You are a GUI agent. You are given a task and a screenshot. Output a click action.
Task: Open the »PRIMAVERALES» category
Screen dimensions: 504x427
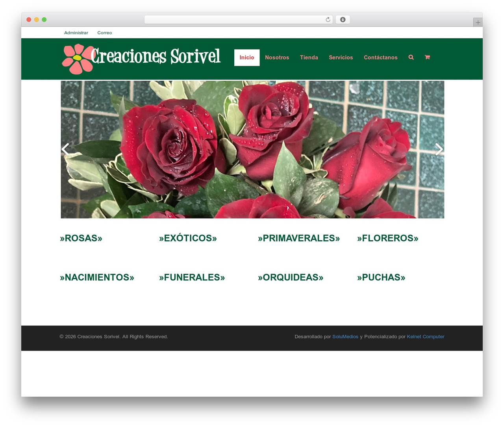299,238
